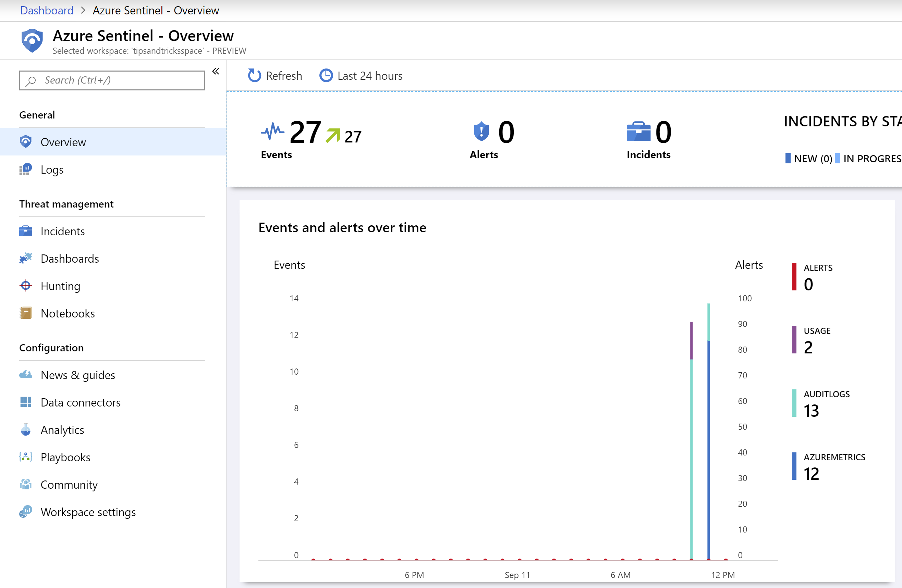Collapse the sidebar with double chevron
Screen dimensions: 902x588
(x=216, y=71)
